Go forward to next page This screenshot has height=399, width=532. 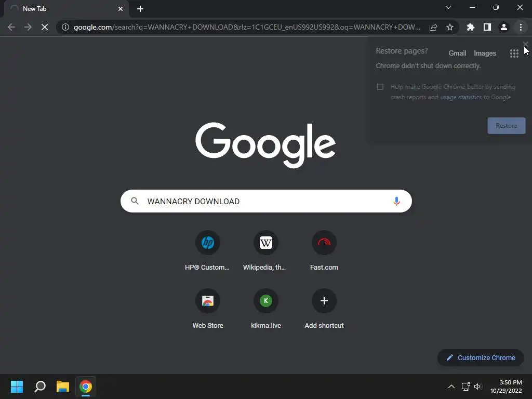coord(28,27)
